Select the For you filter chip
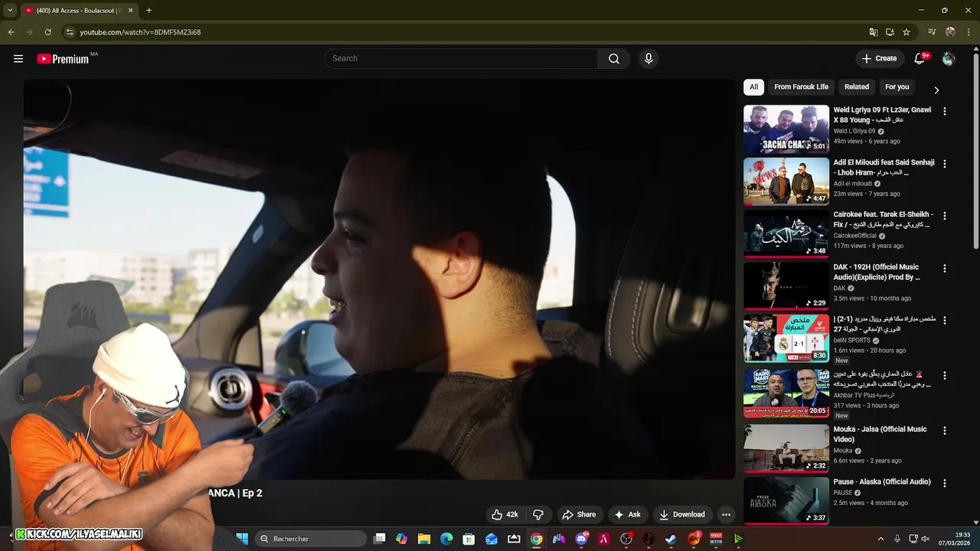Image resolution: width=980 pixels, height=551 pixels. (x=897, y=87)
